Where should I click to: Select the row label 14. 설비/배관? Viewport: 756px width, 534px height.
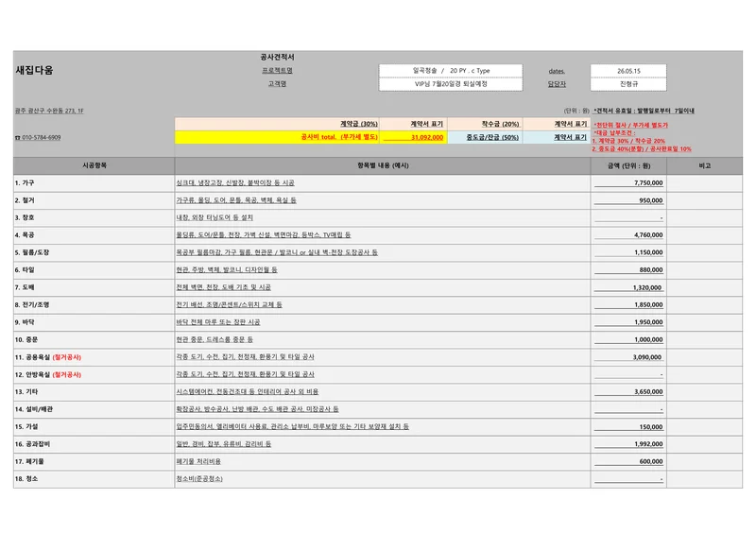click(x=34, y=409)
